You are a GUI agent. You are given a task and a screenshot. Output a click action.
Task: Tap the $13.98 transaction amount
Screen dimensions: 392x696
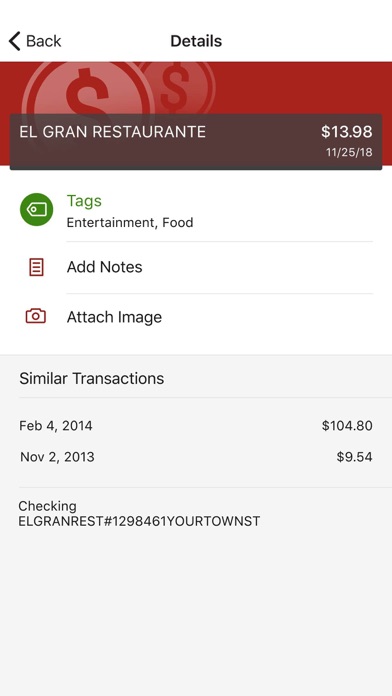347,131
